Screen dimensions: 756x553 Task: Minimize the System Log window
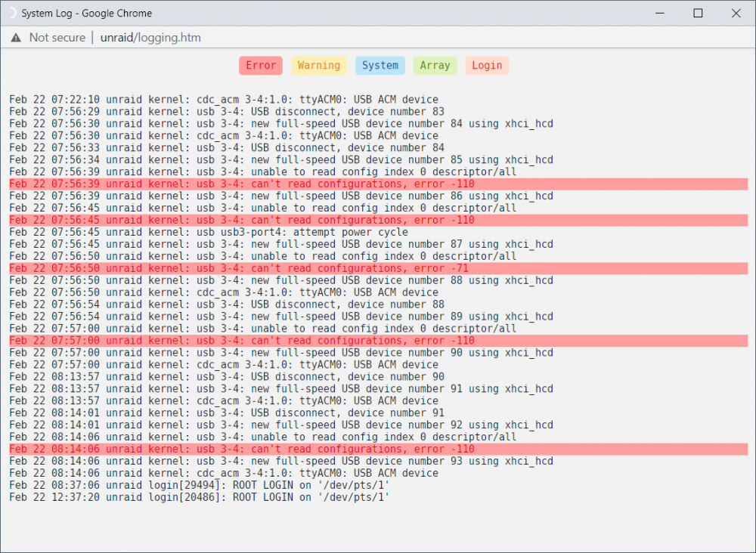tap(660, 13)
